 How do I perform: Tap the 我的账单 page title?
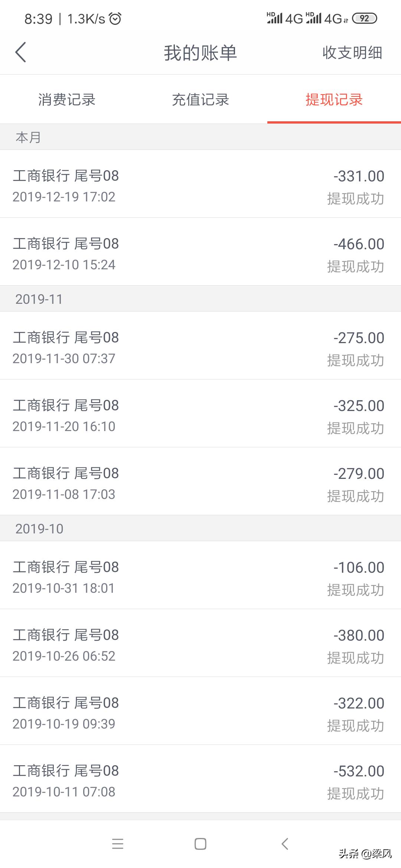click(x=200, y=52)
